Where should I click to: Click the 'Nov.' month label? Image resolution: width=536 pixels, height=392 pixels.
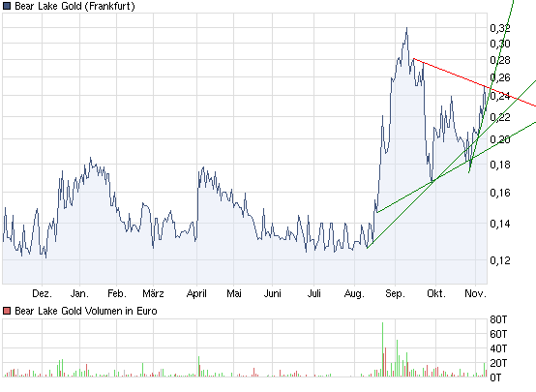click(x=475, y=293)
